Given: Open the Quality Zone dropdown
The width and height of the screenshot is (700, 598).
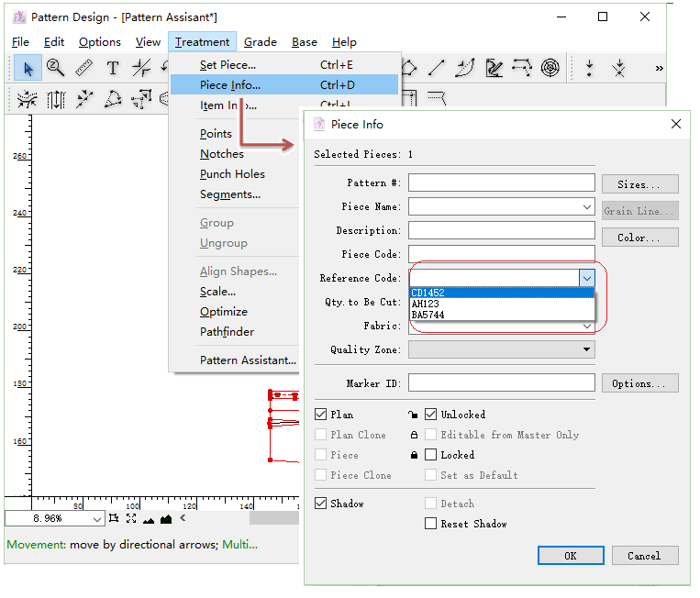Looking at the screenshot, I should 586,349.
